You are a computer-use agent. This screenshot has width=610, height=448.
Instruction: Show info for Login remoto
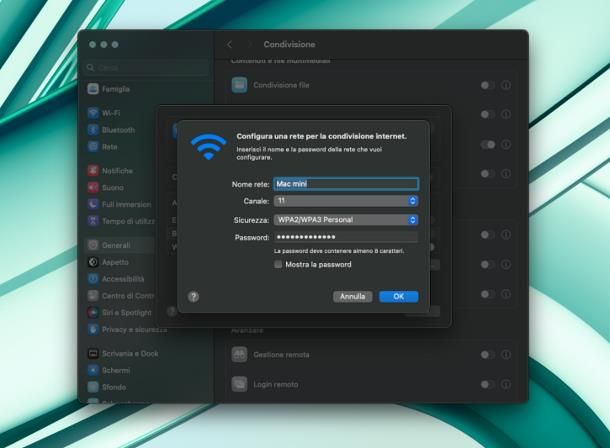click(x=506, y=384)
